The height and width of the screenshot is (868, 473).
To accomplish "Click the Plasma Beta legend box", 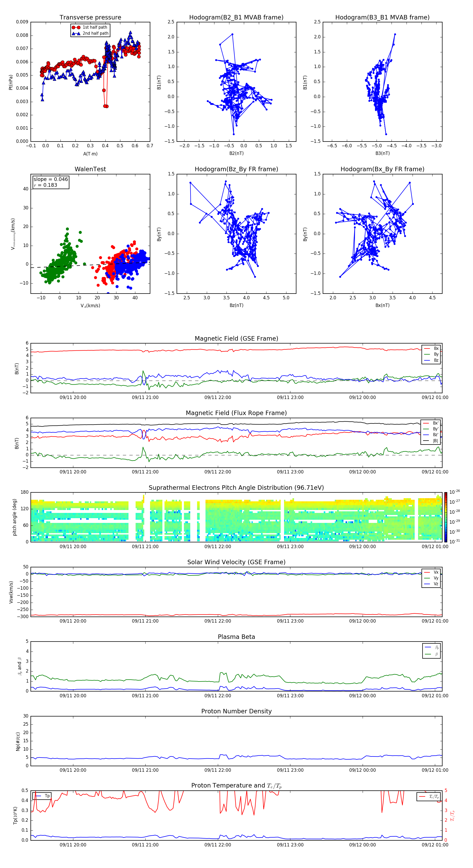I will click(431, 651).
